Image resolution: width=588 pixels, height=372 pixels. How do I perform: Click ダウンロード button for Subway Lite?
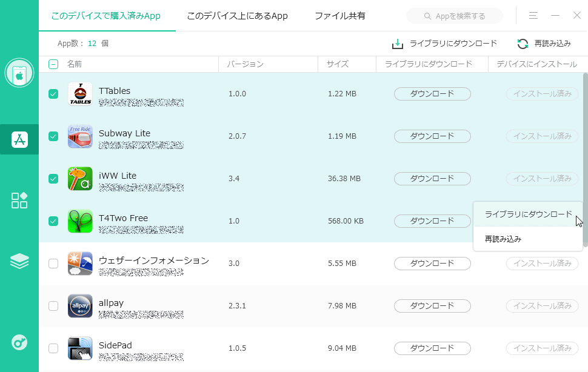[x=432, y=136]
